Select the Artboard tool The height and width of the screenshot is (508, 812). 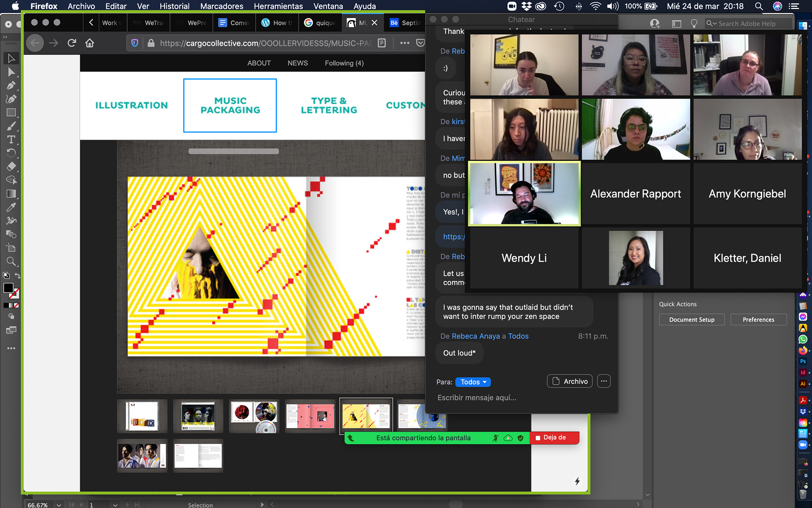(11, 248)
